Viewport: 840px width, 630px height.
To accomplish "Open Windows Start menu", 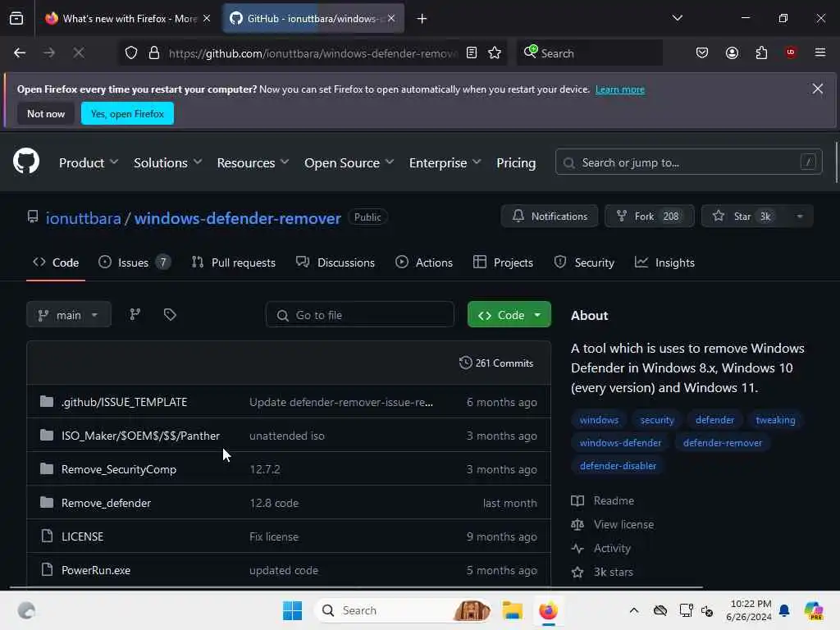I will pos(293,610).
